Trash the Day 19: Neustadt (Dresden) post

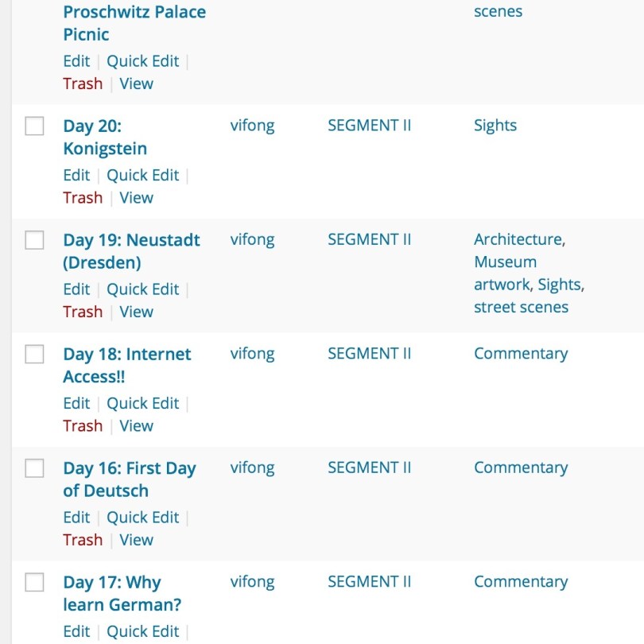[83, 312]
